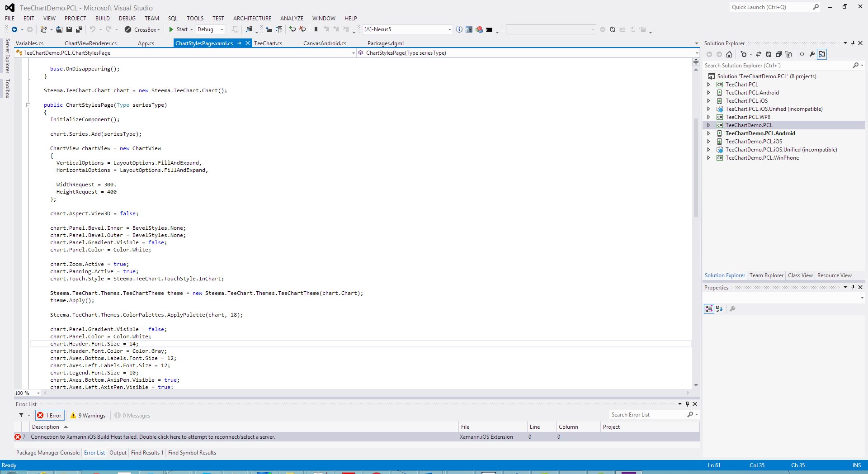This screenshot has width=868, height=474.
Task: Click the New Project toolbar icon
Action: (44, 29)
